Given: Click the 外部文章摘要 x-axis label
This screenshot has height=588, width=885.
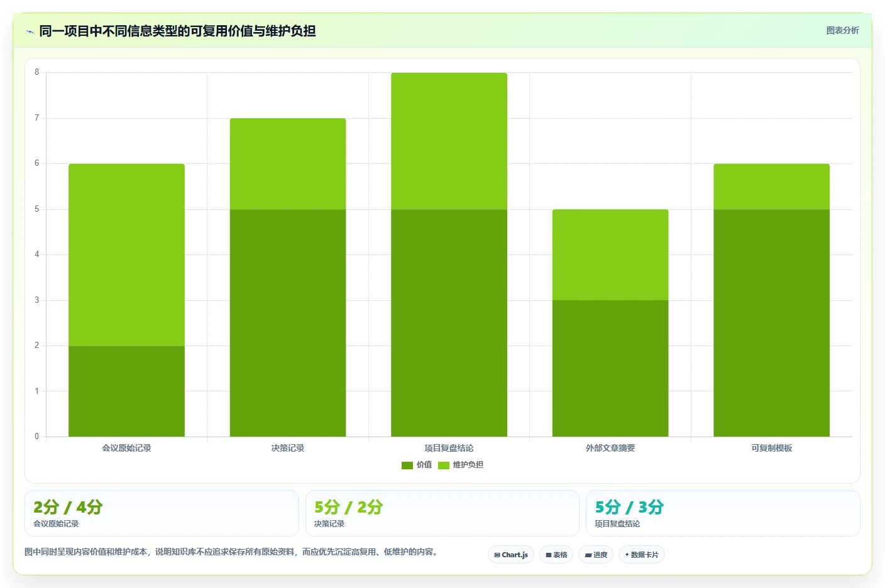Looking at the screenshot, I should tap(610, 448).
